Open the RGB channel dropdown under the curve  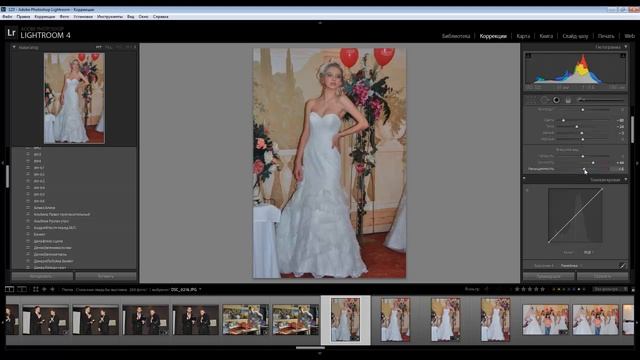coord(589,252)
